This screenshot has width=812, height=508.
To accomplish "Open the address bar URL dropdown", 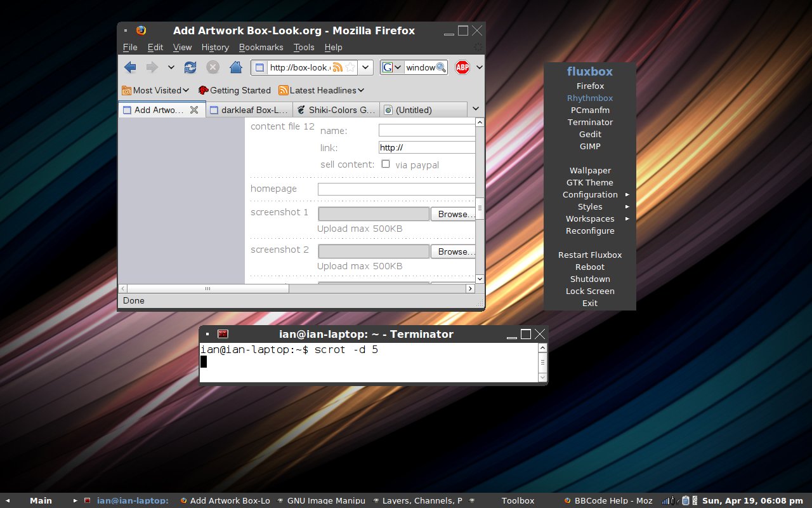I will pyautogui.click(x=366, y=67).
